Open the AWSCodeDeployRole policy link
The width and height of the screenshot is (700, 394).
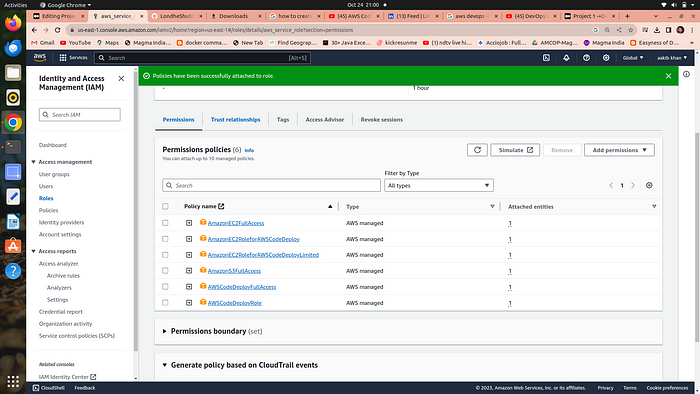tap(234, 303)
